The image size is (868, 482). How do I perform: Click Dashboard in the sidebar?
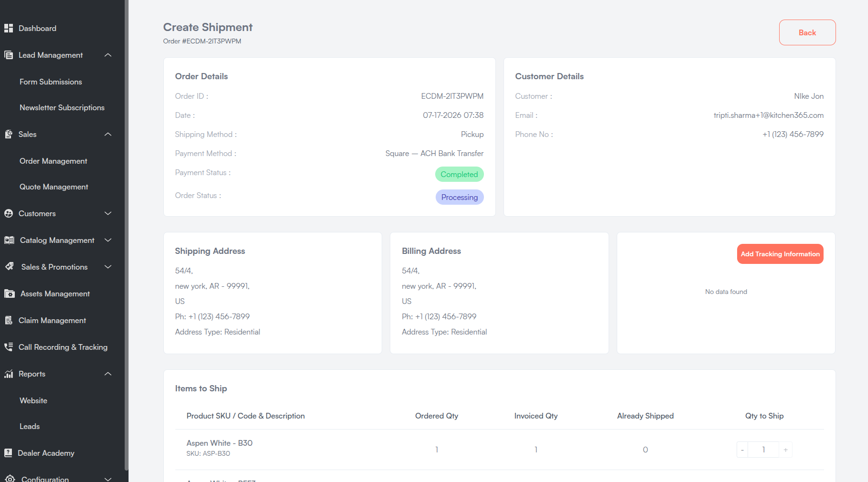tap(37, 28)
